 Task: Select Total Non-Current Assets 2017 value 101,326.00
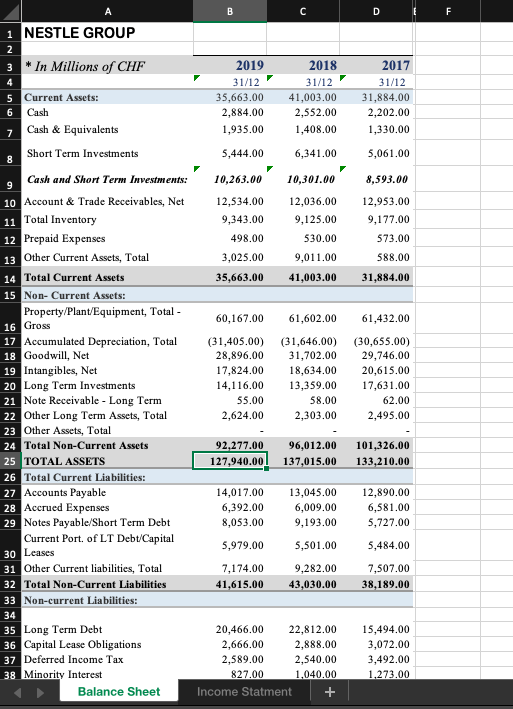[376, 445]
